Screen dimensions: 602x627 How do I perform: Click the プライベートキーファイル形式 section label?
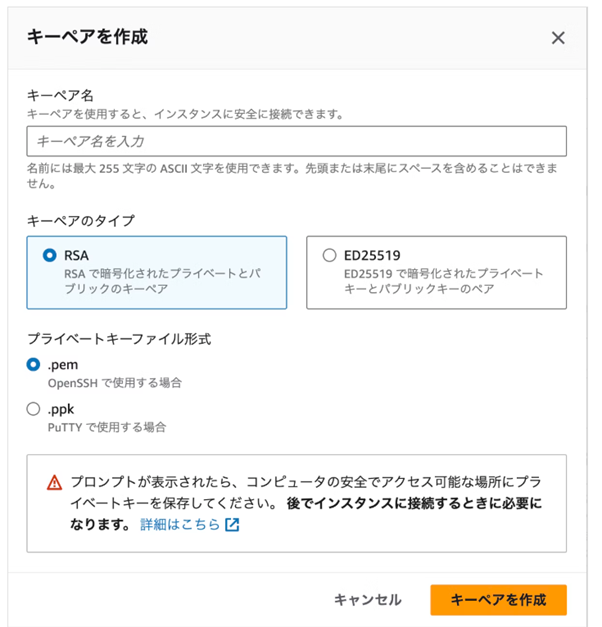[119, 338]
